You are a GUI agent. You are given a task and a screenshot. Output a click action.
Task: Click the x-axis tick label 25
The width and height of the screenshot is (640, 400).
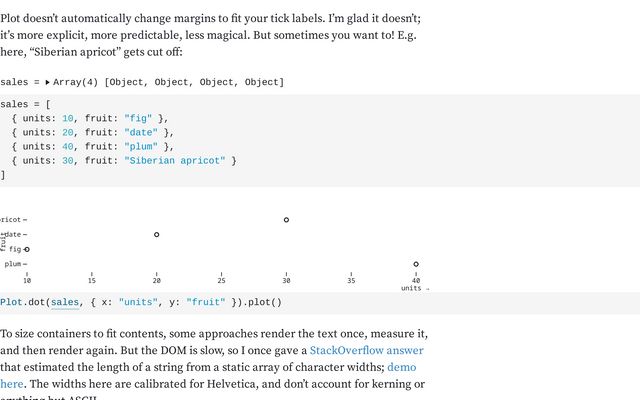click(x=221, y=280)
